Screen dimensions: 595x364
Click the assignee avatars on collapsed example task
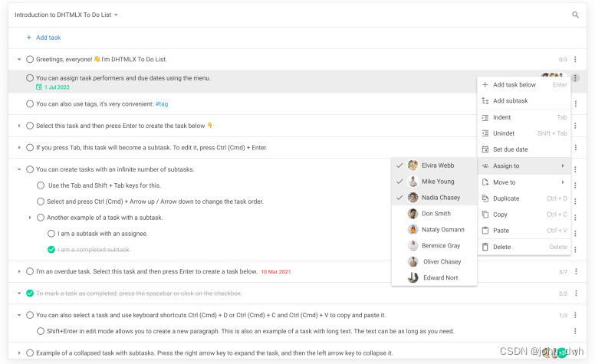pyautogui.click(x=554, y=353)
